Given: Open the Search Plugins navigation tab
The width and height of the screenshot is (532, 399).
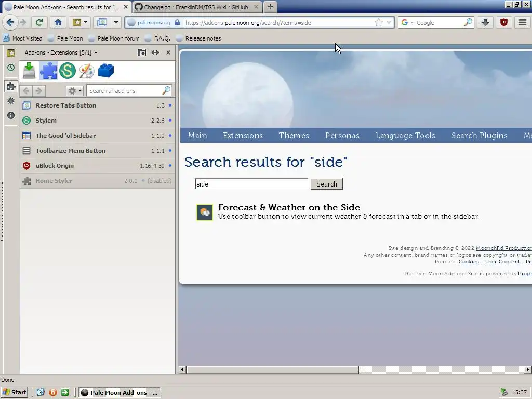Looking at the screenshot, I should click(480, 136).
